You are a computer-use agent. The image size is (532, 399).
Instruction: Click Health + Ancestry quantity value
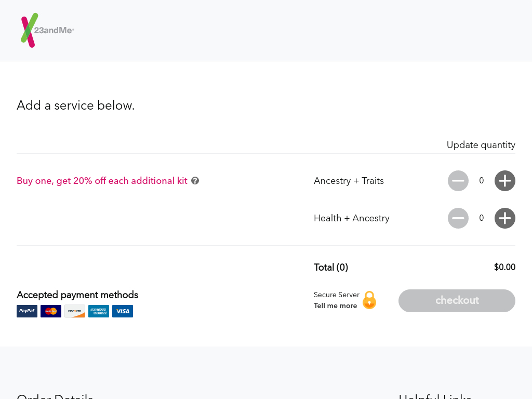click(481, 218)
